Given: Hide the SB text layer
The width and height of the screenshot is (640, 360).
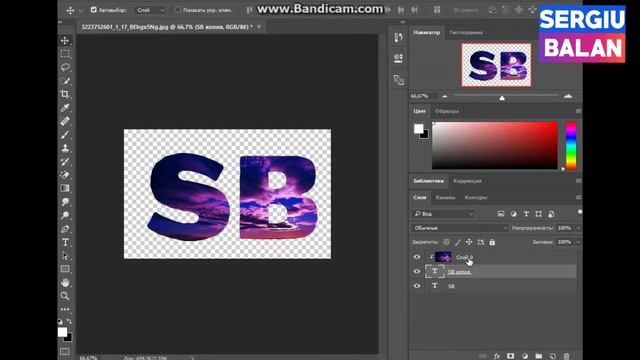Looking at the screenshot, I should tap(417, 286).
